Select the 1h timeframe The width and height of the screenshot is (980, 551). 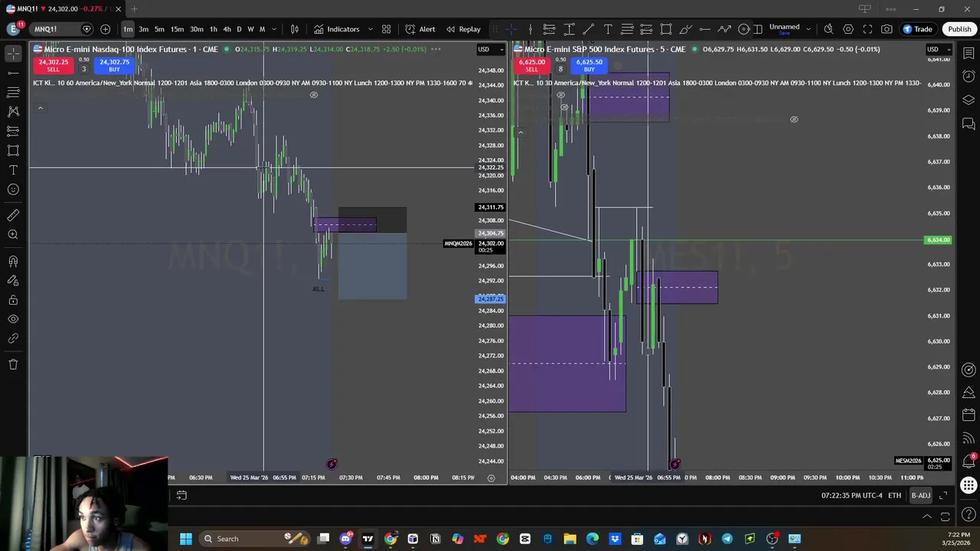214,29
